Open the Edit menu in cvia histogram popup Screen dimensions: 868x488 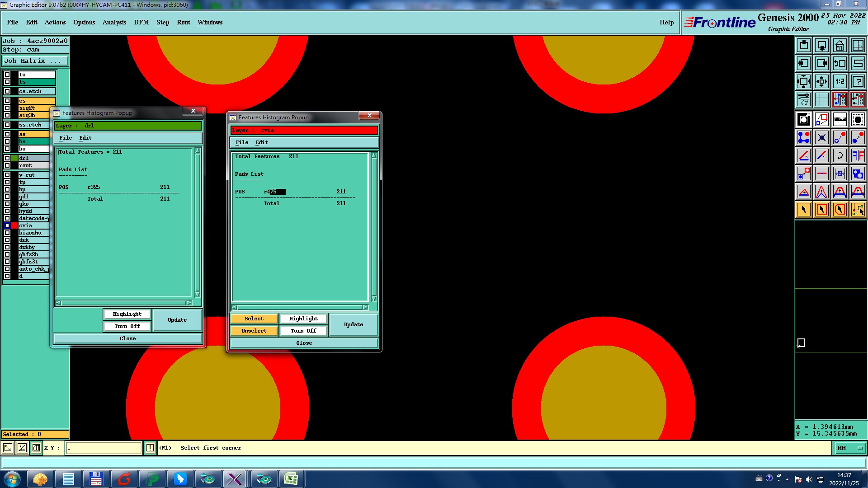261,142
